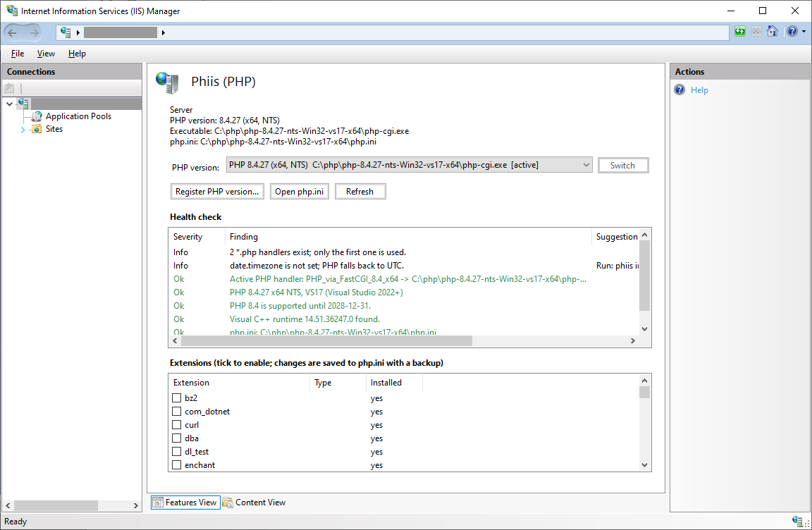Click the breadcrumb arrow after server name
812x530 pixels.
[163, 32]
